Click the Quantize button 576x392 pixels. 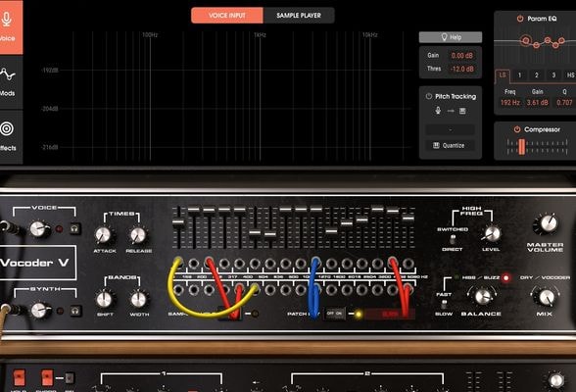451,145
